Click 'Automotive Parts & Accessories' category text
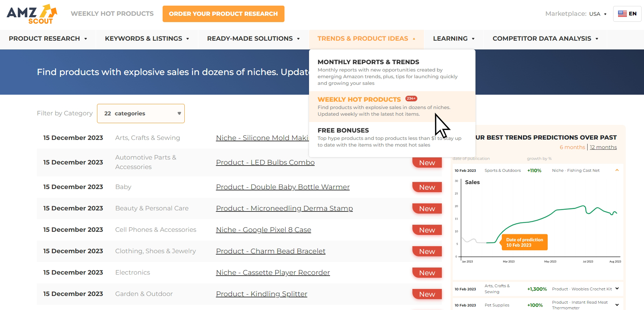The width and height of the screenshot is (644, 310). click(x=146, y=162)
